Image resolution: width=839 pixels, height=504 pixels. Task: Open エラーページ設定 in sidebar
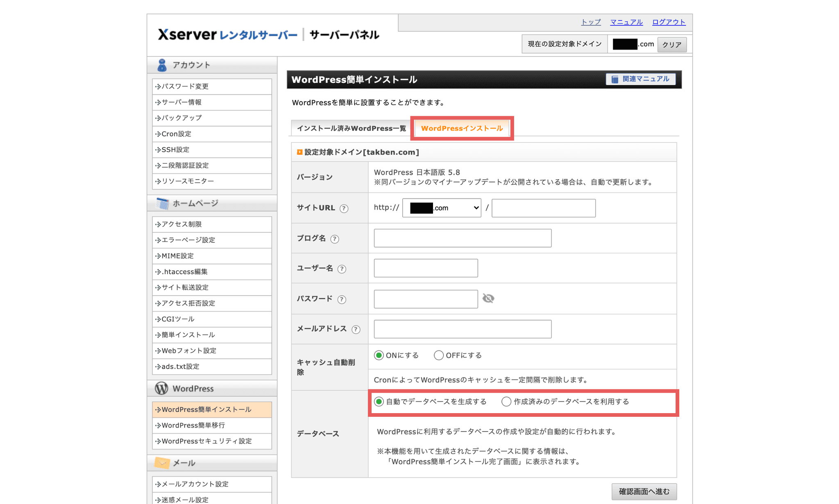[212, 240]
